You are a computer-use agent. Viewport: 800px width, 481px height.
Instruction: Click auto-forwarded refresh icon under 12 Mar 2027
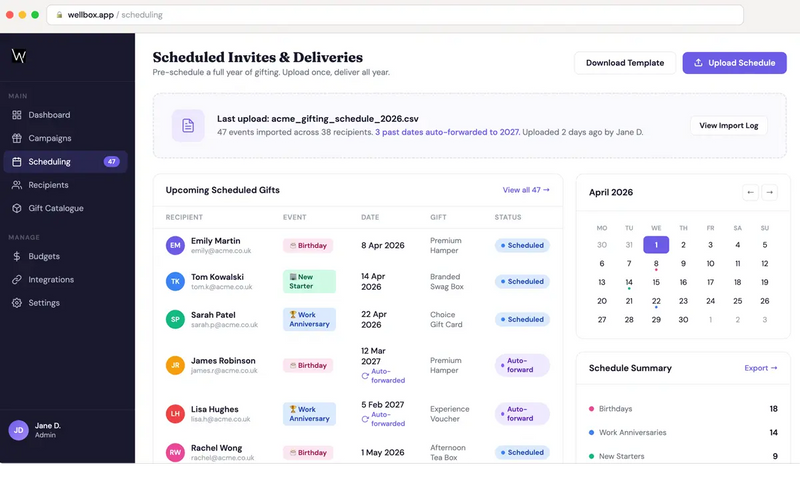click(365, 376)
